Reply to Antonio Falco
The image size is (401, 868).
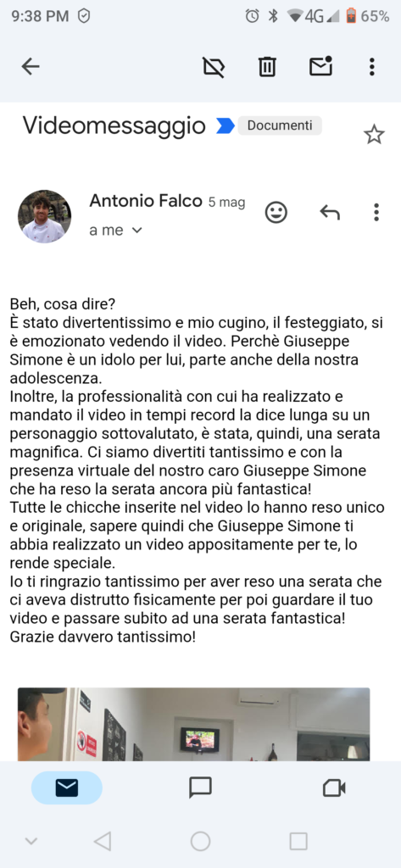330,212
